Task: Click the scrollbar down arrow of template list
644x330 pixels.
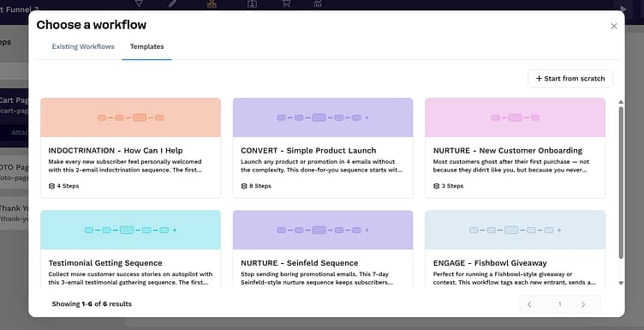Action: [x=621, y=283]
